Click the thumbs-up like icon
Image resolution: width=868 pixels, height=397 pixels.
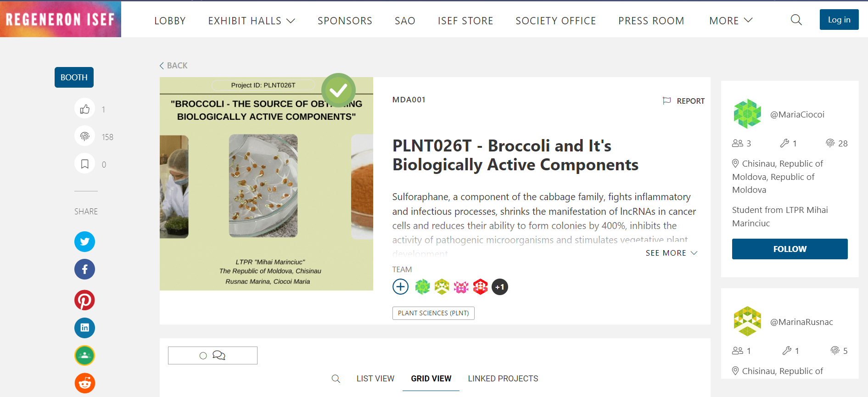(x=85, y=109)
